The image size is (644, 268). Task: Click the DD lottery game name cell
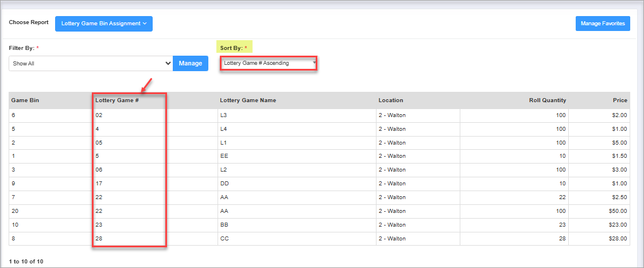[224, 184]
